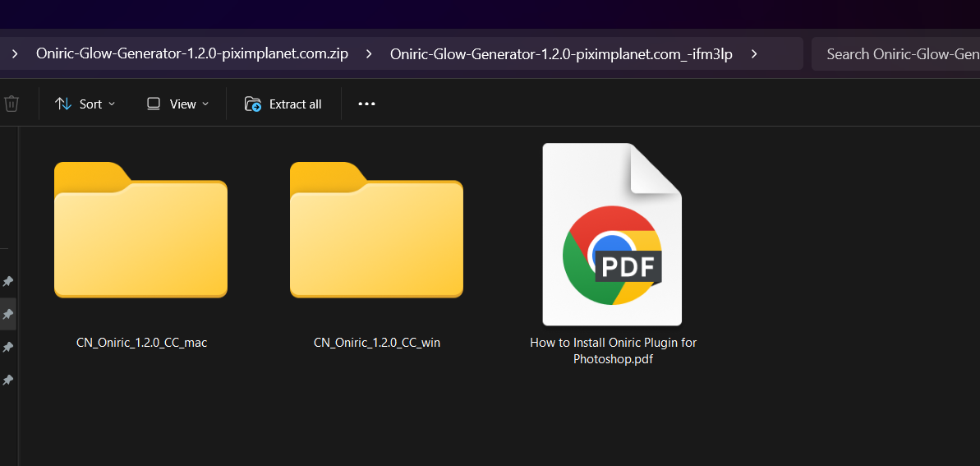Click the Sort button
The height and width of the screenshot is (466, 980).
(85, 104)
